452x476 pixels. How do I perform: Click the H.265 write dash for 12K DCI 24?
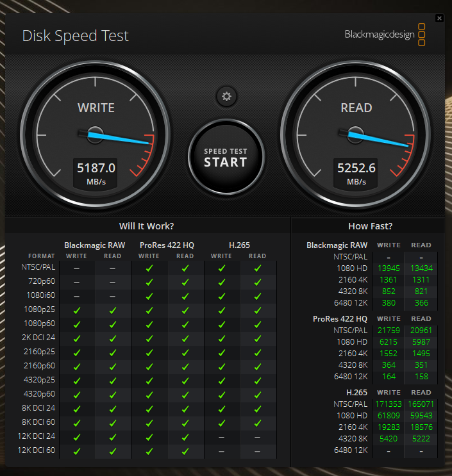pyautogui.click(x=222, y=438)
